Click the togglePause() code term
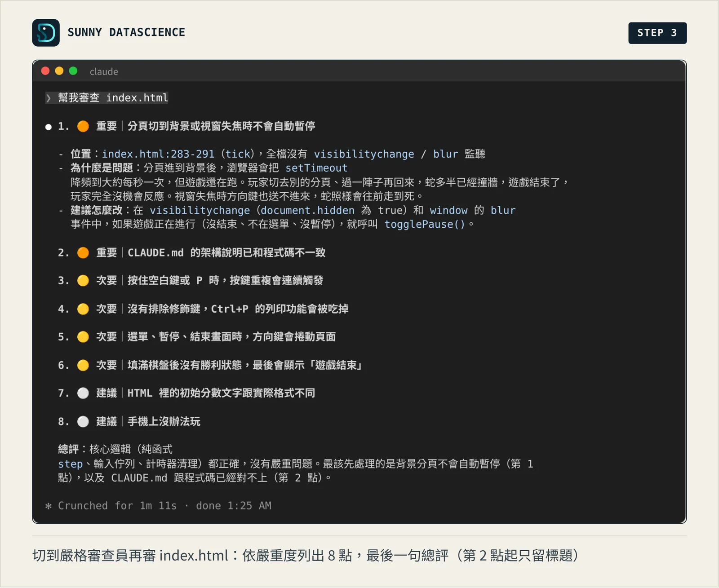 pyautogui.click(x=425, y=224)
